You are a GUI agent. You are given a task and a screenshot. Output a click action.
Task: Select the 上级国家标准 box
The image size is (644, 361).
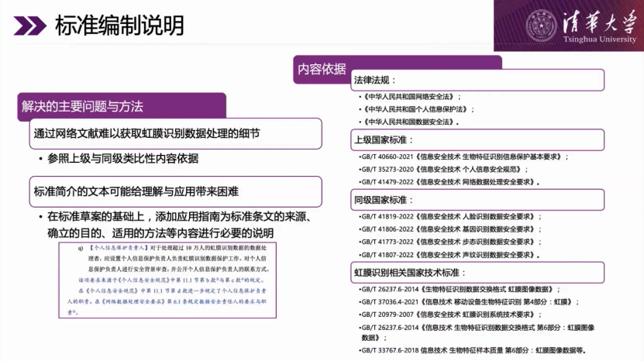[x=477, y=140]
